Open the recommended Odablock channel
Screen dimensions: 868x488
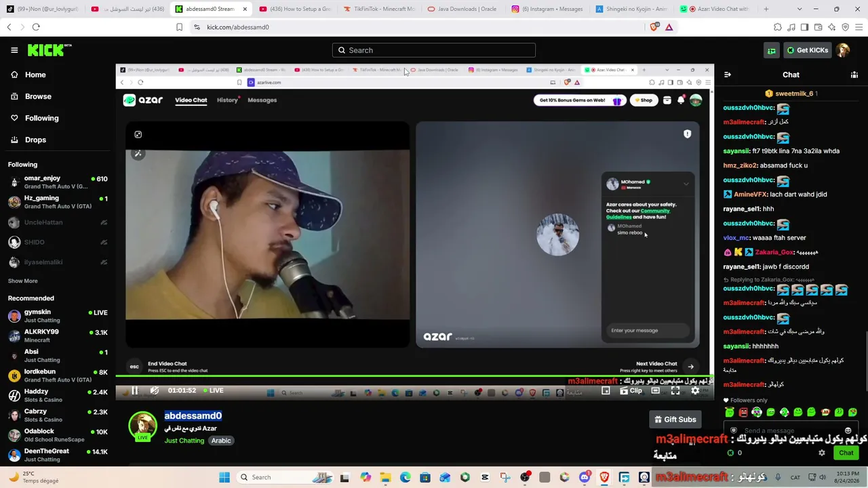pos(58,435)
